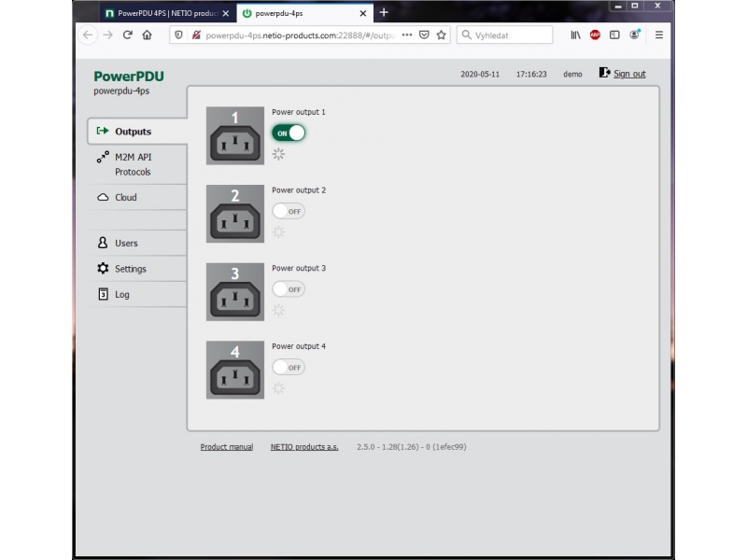Reload the current page
Screen dimensions: 747x560
(x=127, y=35)
